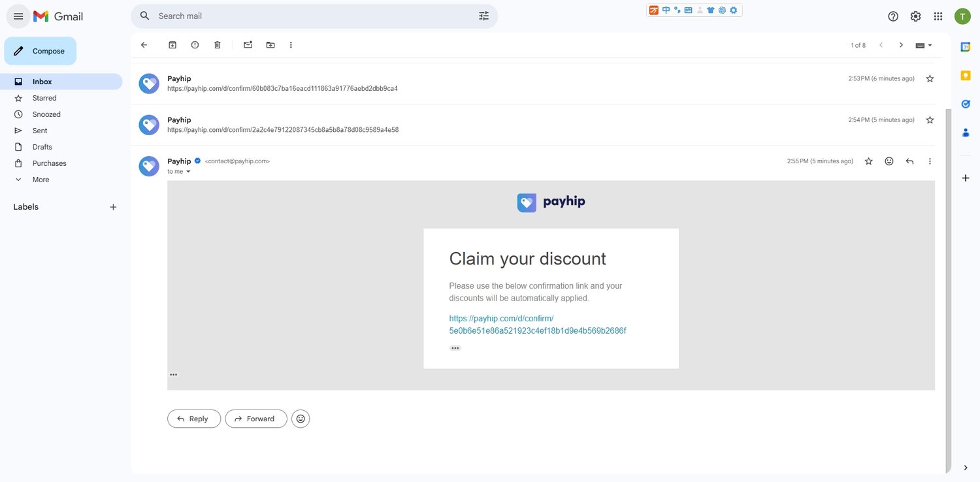Reply using the arrow in the message header
The width and height of the screenshot is (980, 482).
pos(909,161)
